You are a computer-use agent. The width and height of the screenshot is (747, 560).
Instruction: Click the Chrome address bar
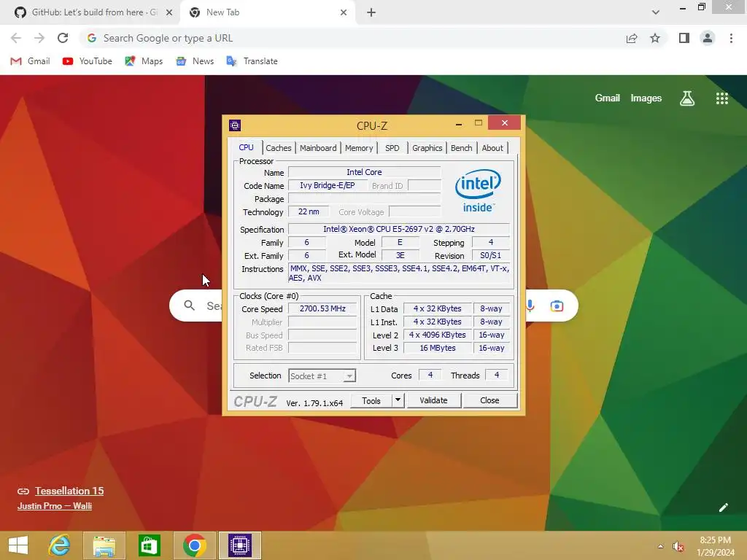coord(352,38)
